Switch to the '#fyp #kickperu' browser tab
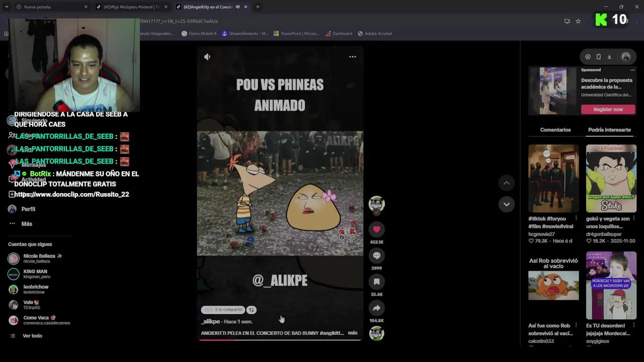The width and height of the screenshot is (644, 362). point(132,7)
